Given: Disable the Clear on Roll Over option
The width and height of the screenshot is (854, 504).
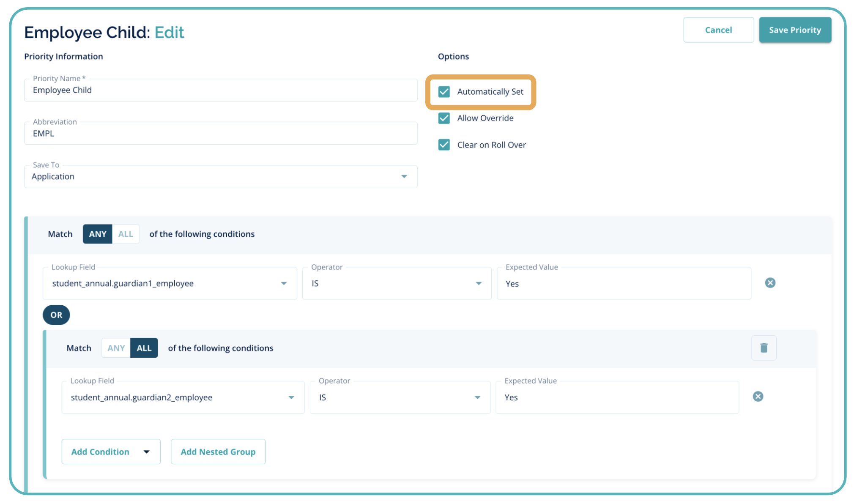Looking at the screenshot, I should [444, 145].
